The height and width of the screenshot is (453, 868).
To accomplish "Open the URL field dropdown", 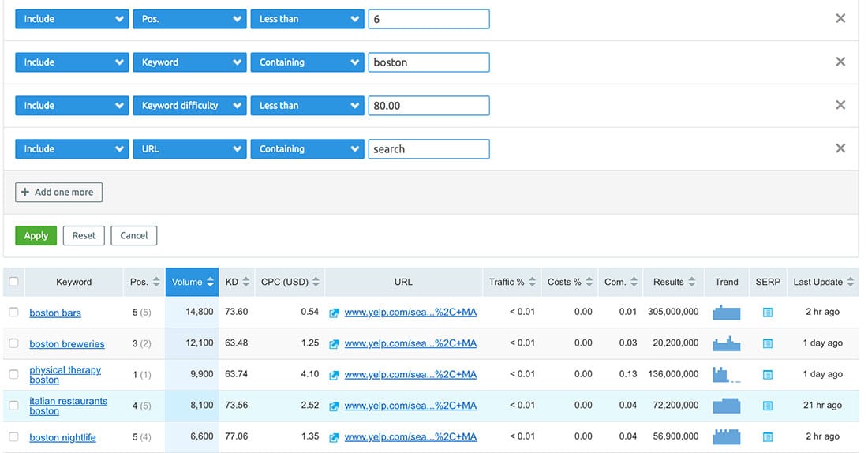I will tap(189, 148).
